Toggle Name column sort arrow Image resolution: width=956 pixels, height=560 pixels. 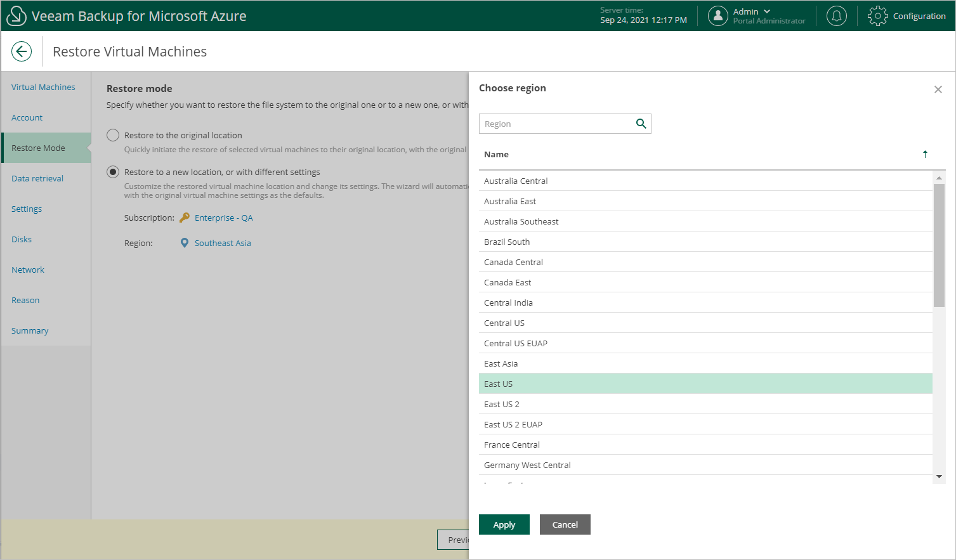[925, 154]
